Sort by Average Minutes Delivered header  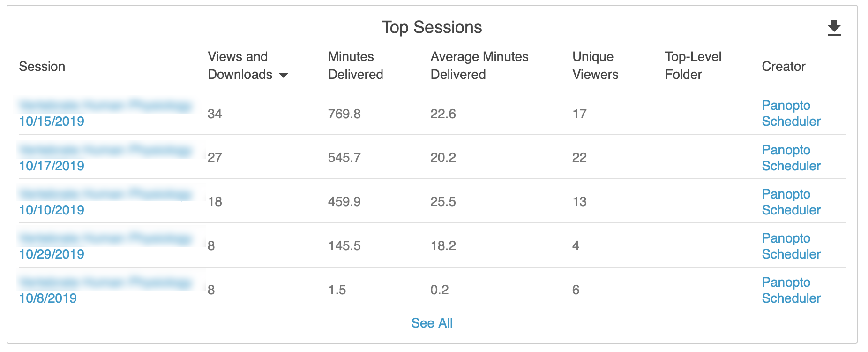[479, 65]
